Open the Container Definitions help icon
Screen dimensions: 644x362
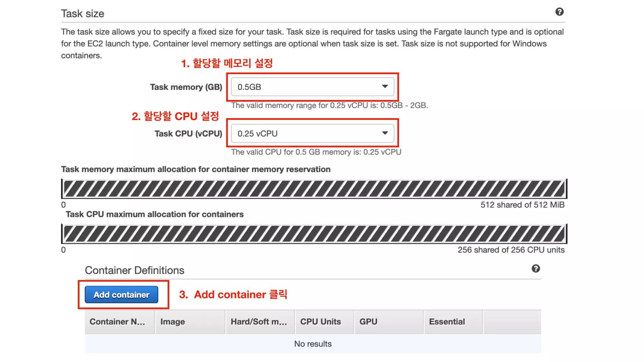pos(536,269)
